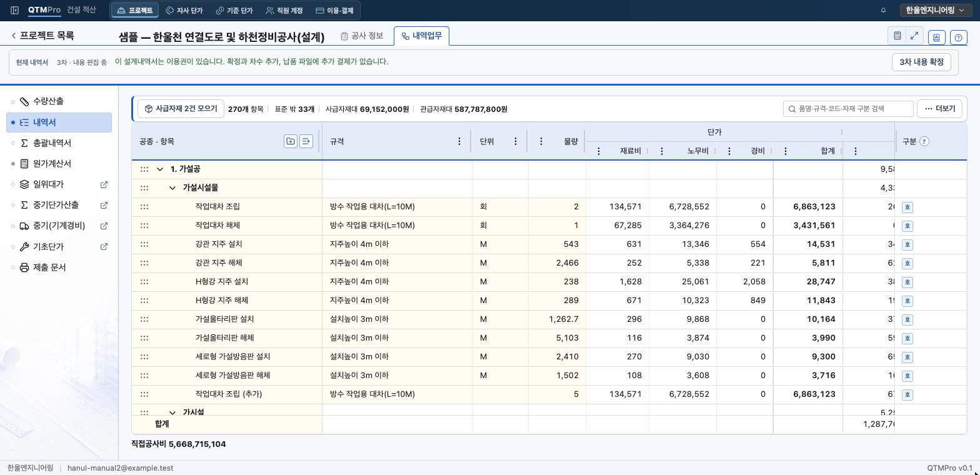
Task: Open 제출 문서 in the sidebar
Action: click(59, 267)
